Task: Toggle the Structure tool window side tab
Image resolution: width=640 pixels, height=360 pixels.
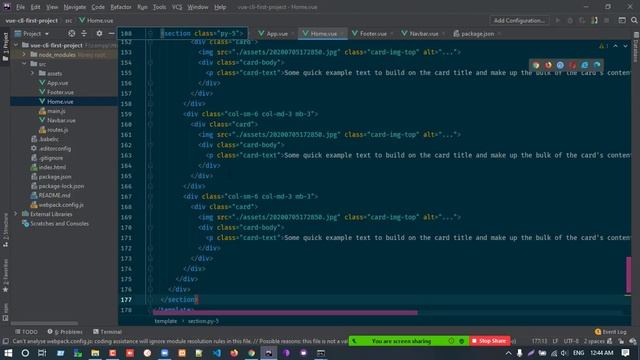Action: [5, 230]
